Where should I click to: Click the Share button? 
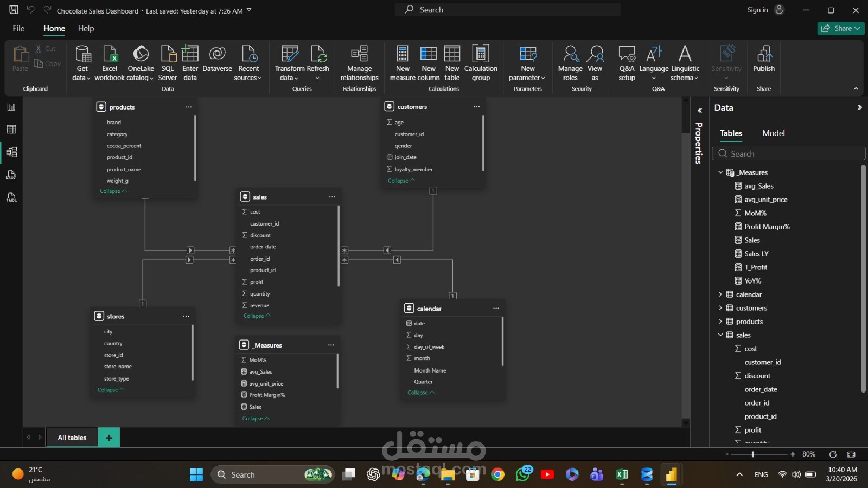tap(840, 28)
